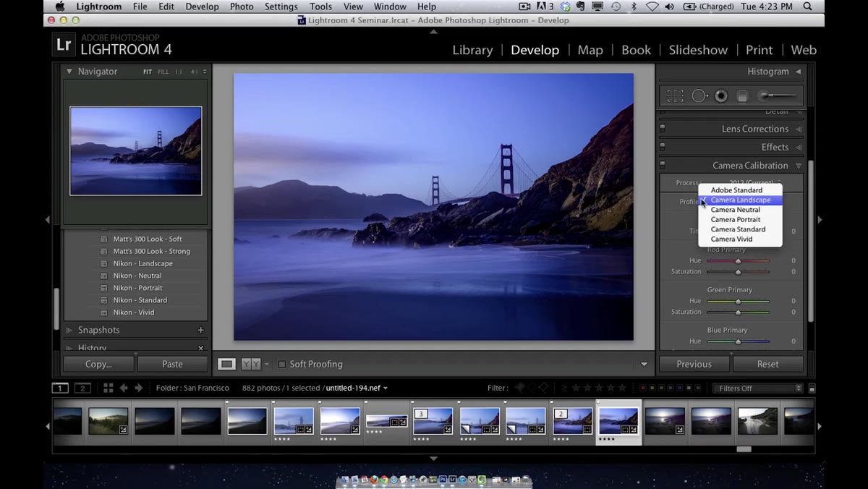Set Navigator zoom to FIT
This screenshot has height=489, width=868.
[x=148, y=72]
